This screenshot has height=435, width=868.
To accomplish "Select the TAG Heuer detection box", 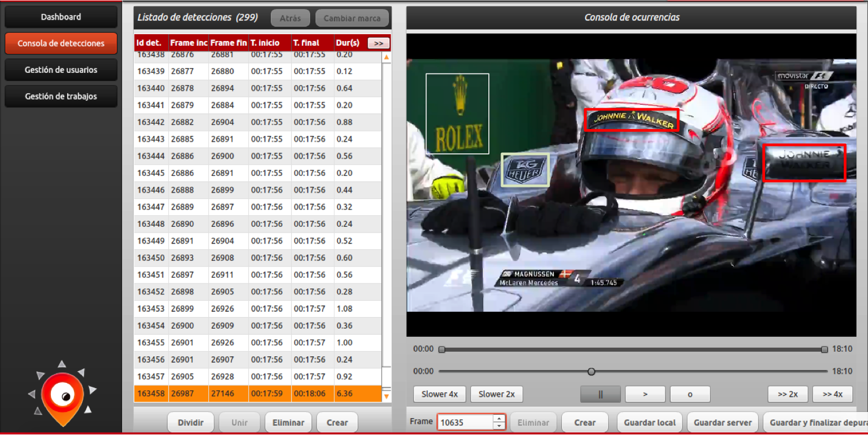I will tap(525, 169).
